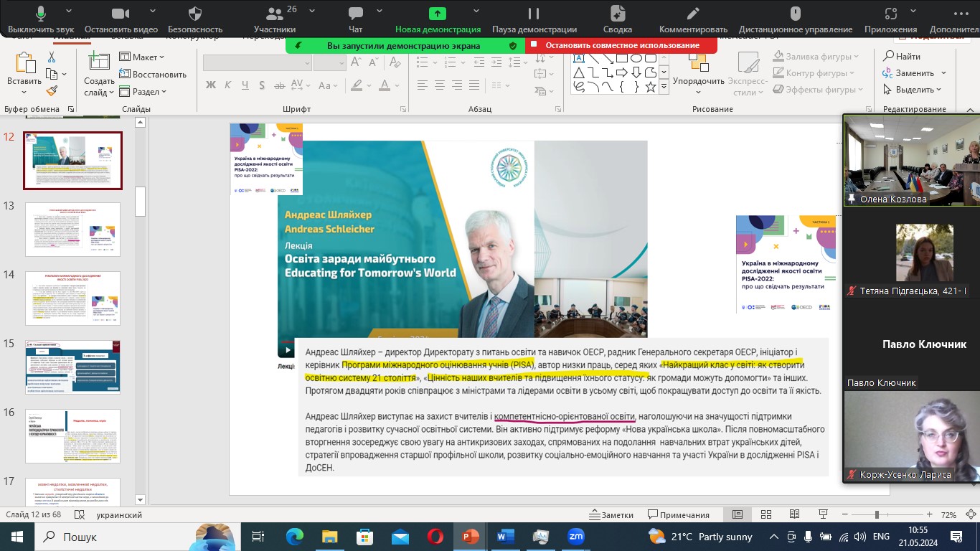Screen dimensions: 980x551
Task: Open the Zoom participants list
Action: [x=279, y=19]
